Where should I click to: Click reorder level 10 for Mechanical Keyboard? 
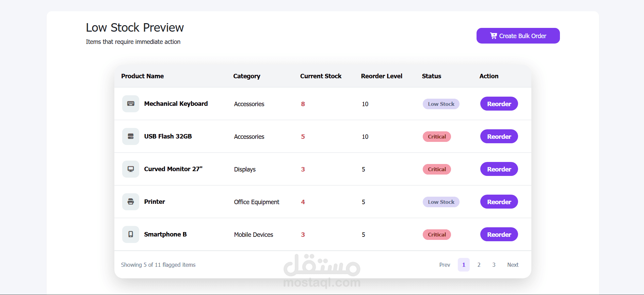point(365,104)
